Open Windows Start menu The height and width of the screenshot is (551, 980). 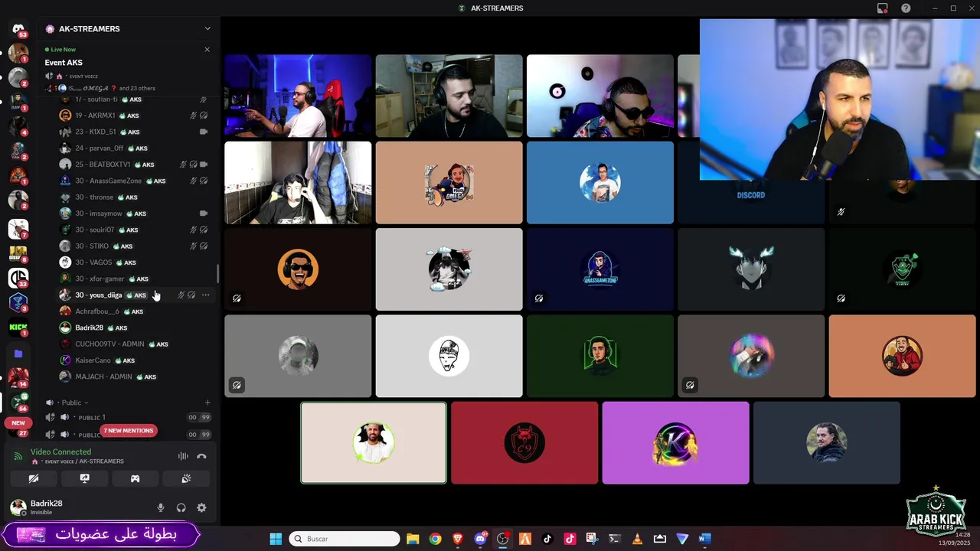point(276,539)
